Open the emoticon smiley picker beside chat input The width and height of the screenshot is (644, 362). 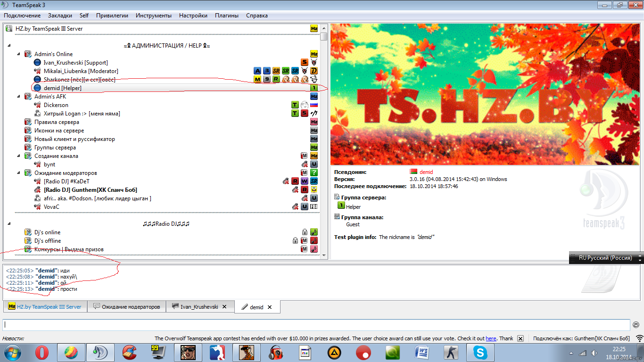point(636,324)
